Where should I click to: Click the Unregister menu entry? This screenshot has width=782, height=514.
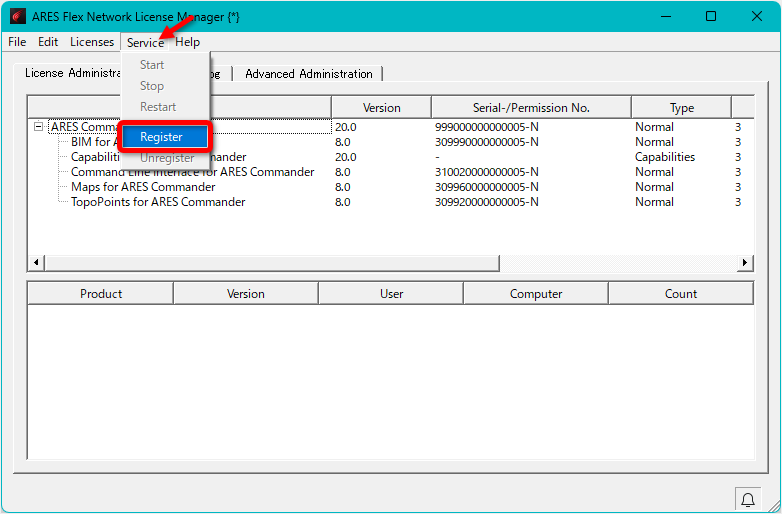pyautogui.click(x=165, y=158)
